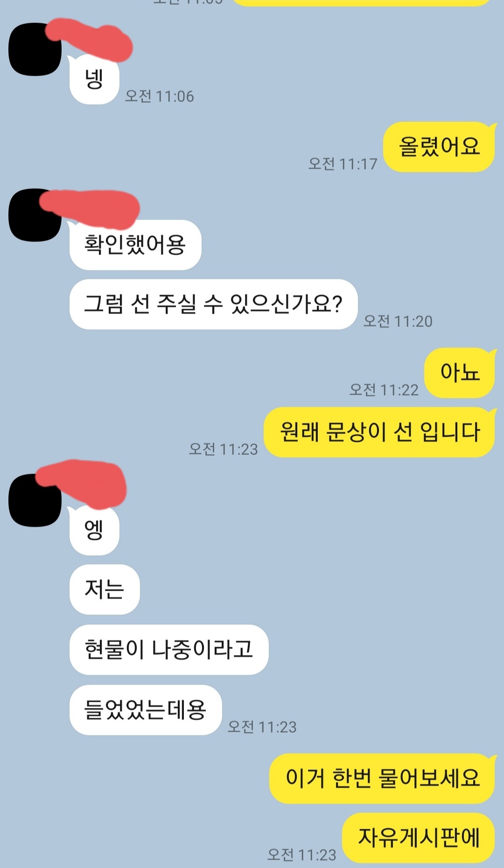Tap the white 저는 bubble
This screenshot has width=504, height=868.
[x=105, y=589]
